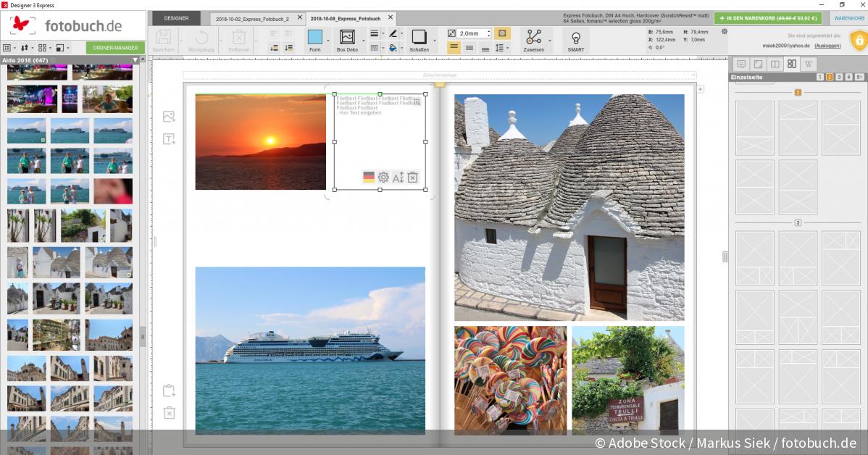Select the cruise ship photo on the page

pos(310,350)
